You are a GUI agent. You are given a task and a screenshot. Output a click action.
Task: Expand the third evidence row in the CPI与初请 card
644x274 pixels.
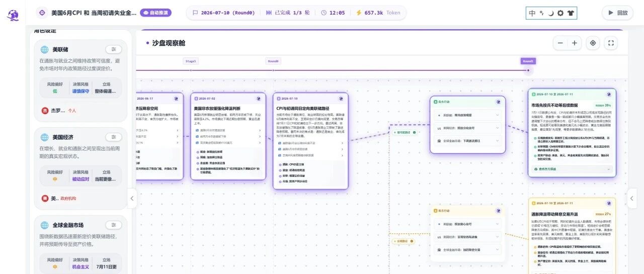pos(311,155)
